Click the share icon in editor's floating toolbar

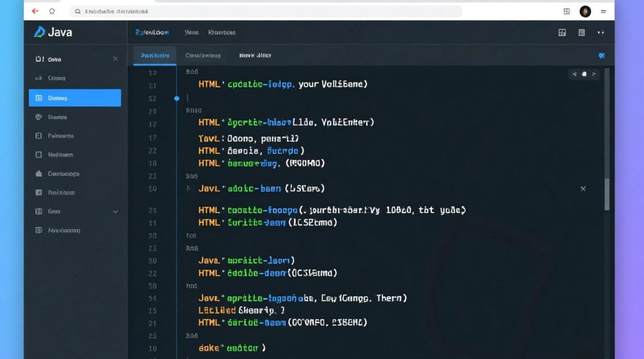click(574, 74)
